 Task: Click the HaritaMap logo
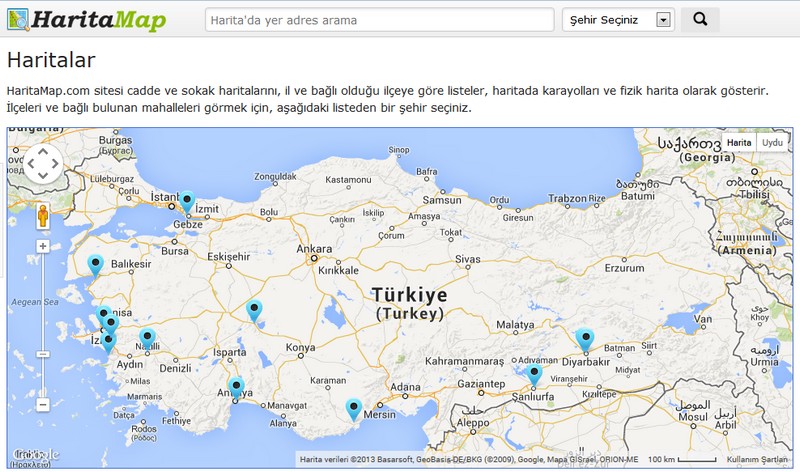coord(87,20)
